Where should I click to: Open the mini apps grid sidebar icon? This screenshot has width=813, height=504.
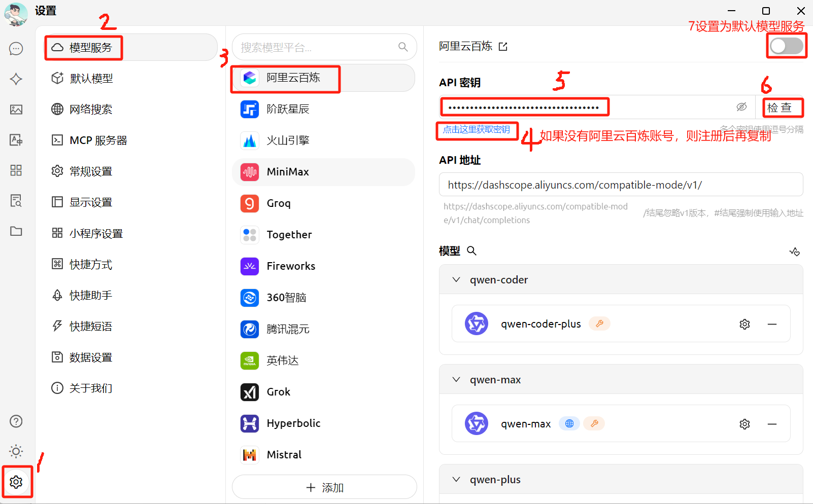pos(16,170)
